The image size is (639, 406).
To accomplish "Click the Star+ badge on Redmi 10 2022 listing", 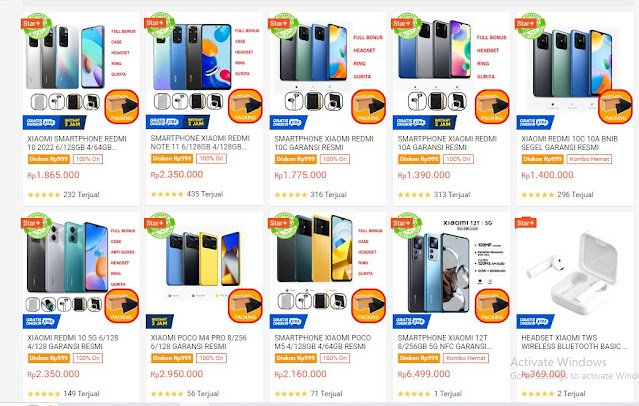I will [32, 24].
